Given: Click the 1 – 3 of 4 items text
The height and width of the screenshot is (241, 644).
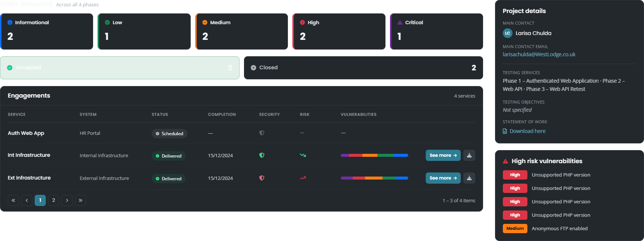Looking at the screenshot, I should [459, 200].
